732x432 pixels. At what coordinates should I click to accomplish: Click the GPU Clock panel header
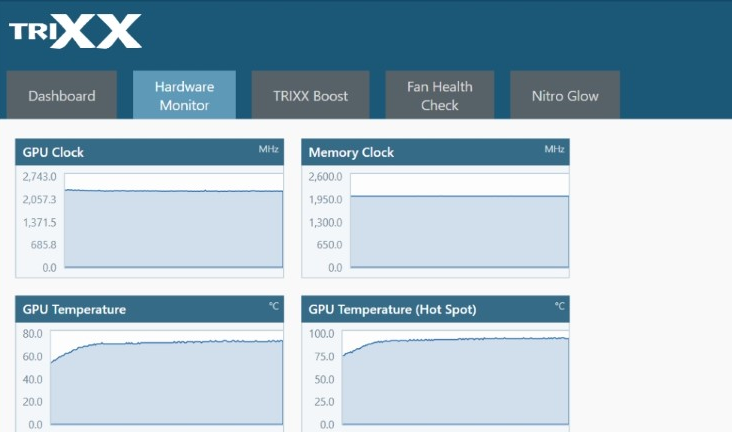[x=149, y=152]
